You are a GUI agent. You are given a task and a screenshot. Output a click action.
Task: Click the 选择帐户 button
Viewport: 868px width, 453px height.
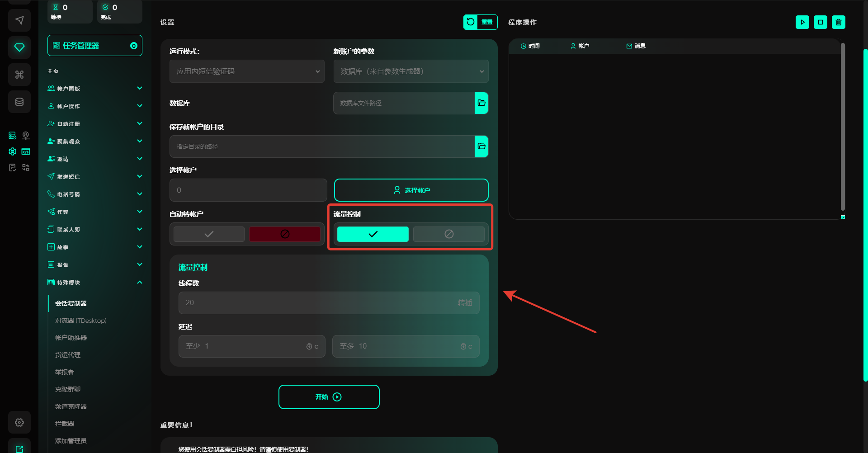point(411,190)
